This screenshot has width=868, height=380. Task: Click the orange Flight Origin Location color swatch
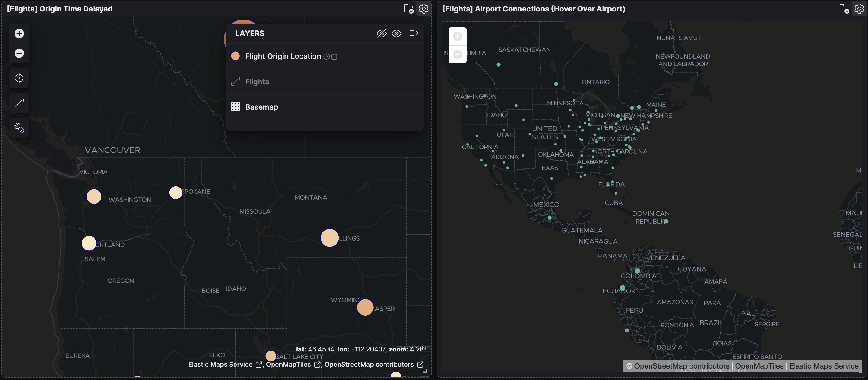click(235, 56)
